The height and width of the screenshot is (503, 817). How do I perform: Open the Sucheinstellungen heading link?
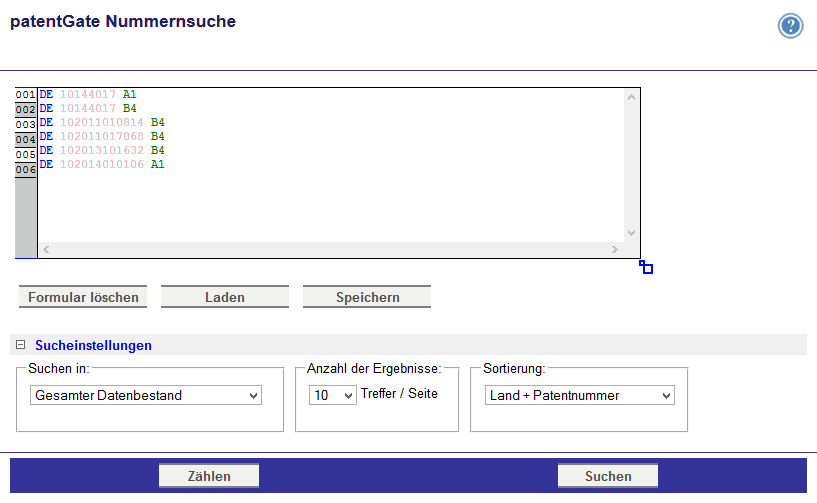click(x=93, y=345)
